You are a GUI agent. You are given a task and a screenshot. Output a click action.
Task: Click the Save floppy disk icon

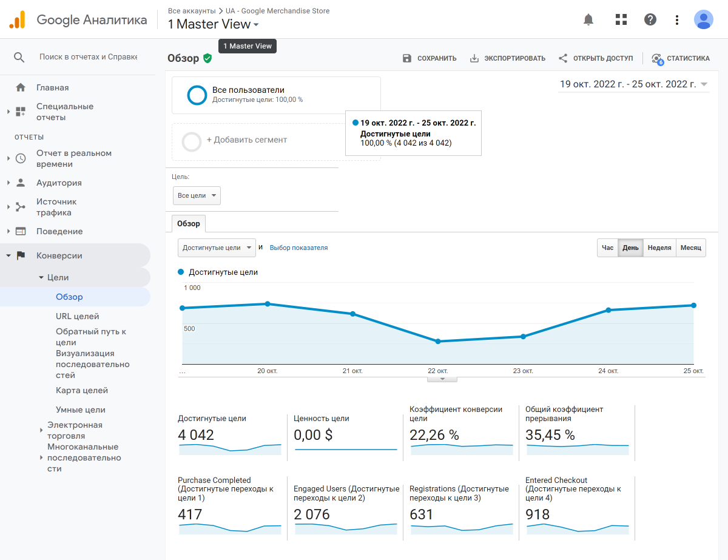[407, 58]
